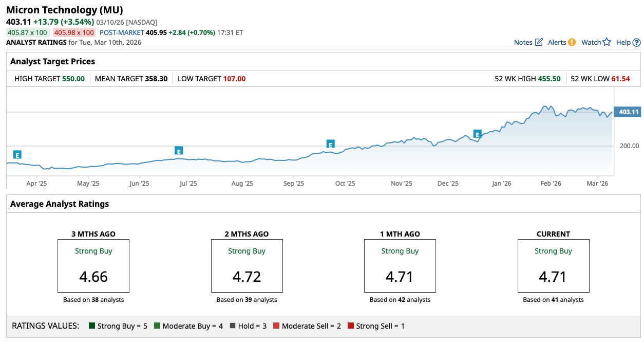The height and width of the screenshot is (342, 644).
Task: Click the earnings marker near April '25
Action: [x=17, y=155]
